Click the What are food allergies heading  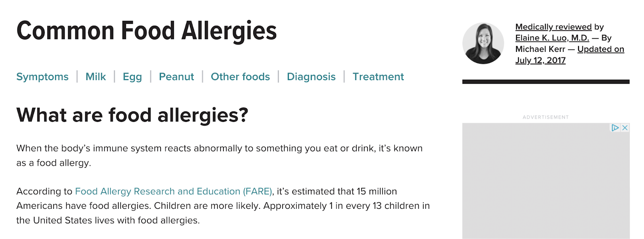[132, 116]
